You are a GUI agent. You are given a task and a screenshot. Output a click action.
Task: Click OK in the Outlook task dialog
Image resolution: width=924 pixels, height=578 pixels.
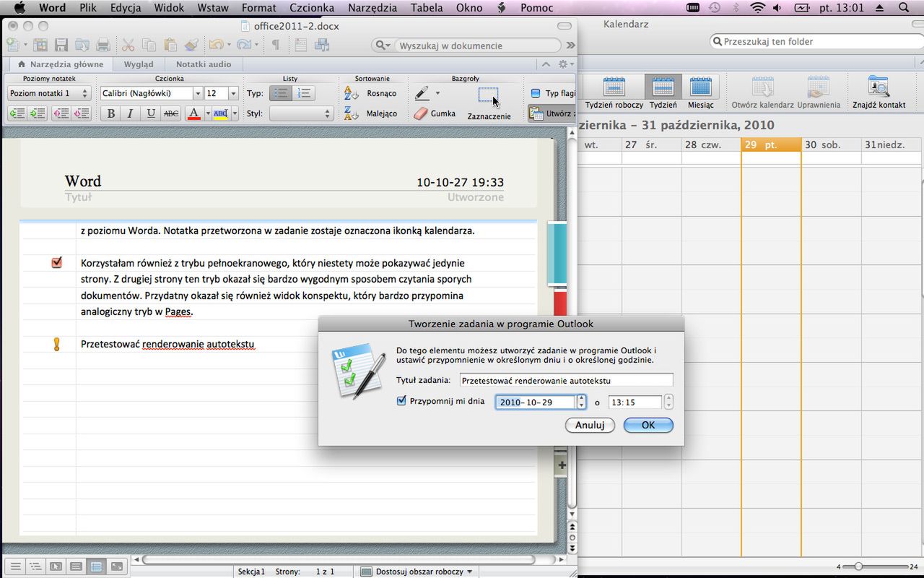point(648,425)
